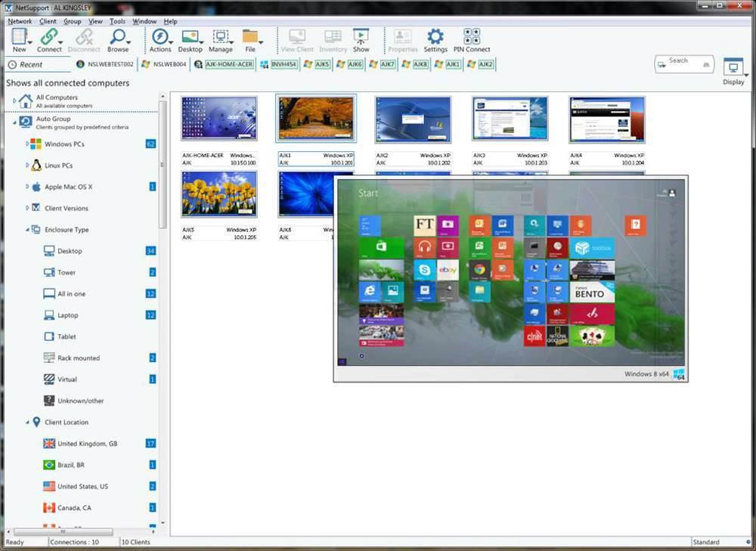Select the NSLWEB004 recent connection

pos(163,64)
